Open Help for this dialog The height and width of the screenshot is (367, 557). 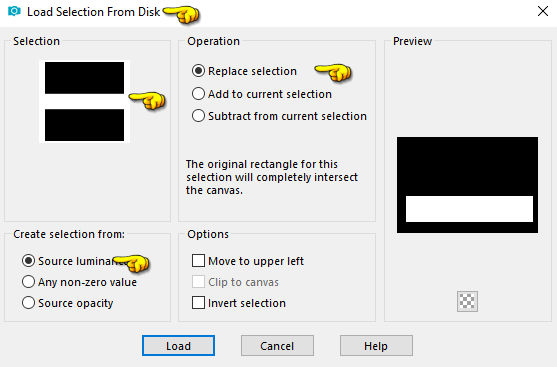tap(376, 345)
